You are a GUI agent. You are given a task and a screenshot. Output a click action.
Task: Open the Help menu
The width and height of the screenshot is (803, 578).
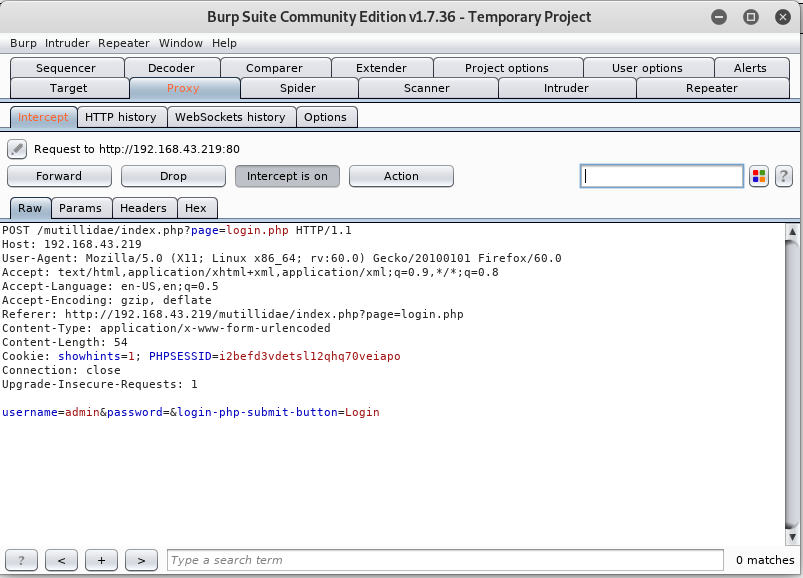pos(224,43)
